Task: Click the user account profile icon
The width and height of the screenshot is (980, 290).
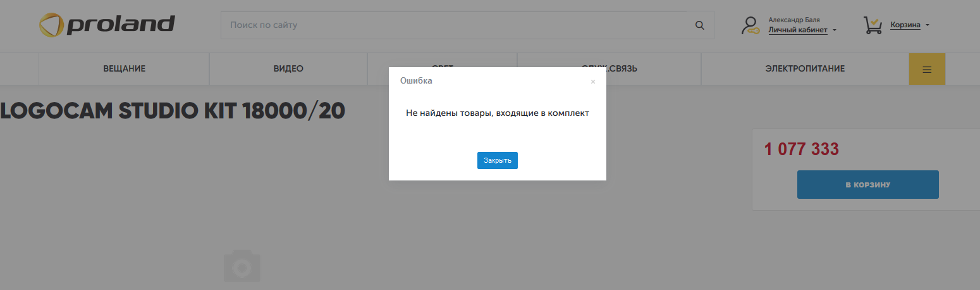Action: tap(750, 25)
